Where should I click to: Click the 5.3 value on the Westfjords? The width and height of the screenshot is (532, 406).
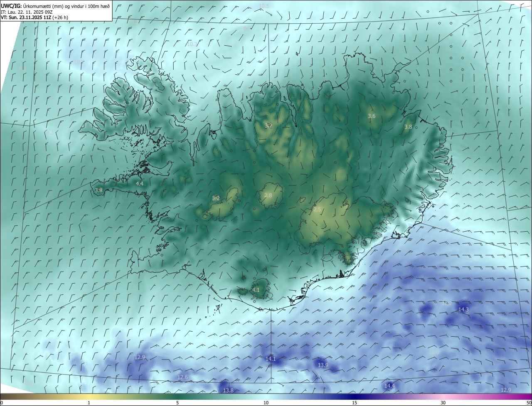[x=127, y=103]
